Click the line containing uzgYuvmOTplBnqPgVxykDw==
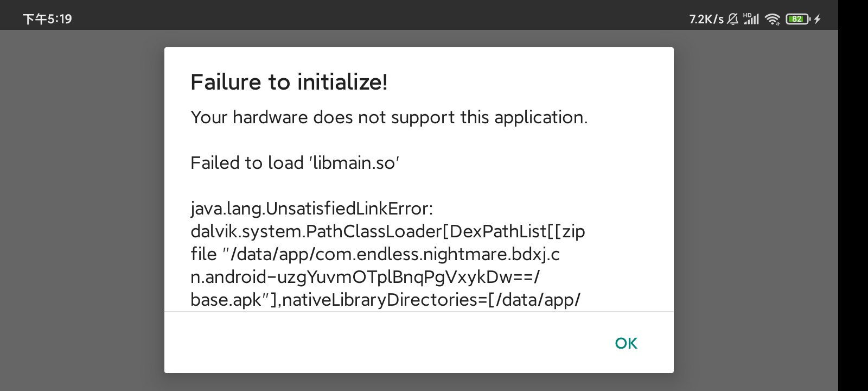This screenshot has width=868, height=391. [365, 277]
